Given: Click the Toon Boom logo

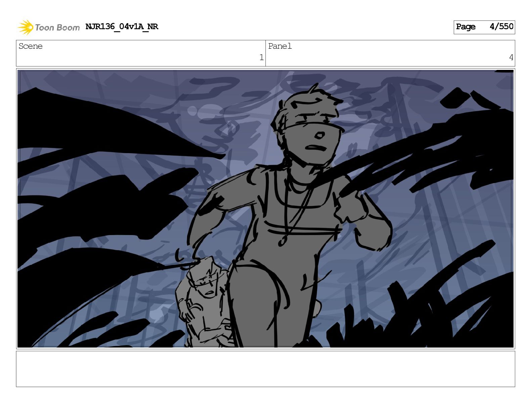Looking at the screenshot, I should tap(49, 27).
